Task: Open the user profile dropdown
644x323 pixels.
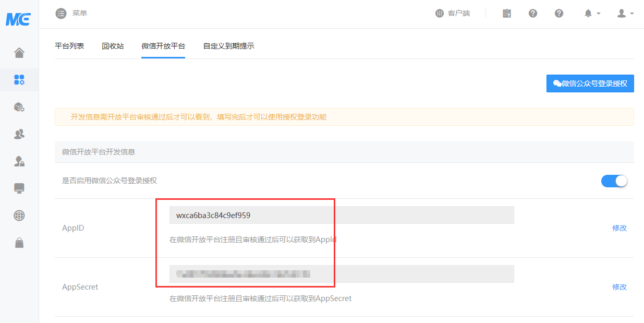Action: tap(625, 13)
